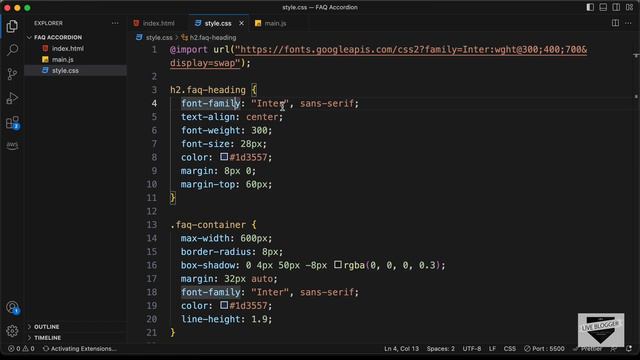The width and height of the screenshot is (640, 360).
Task: Open color swatch on line 19
Action: [x=224, y=305]
